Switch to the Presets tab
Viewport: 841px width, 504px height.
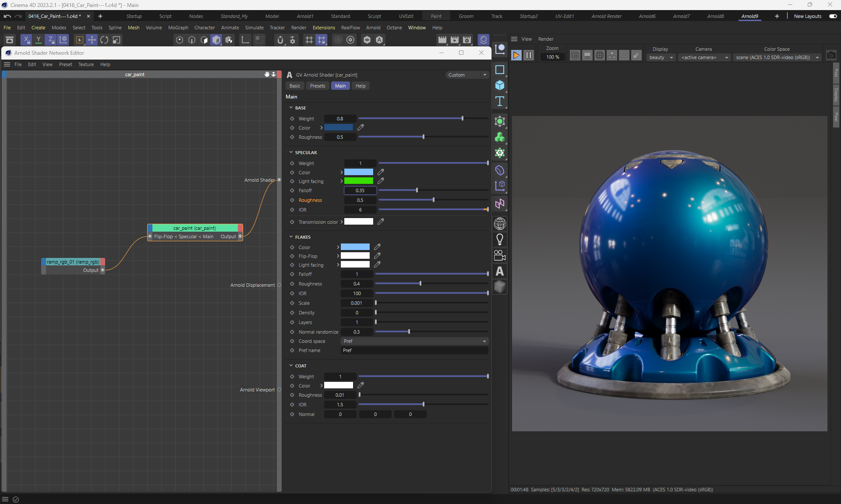[317, 86]
